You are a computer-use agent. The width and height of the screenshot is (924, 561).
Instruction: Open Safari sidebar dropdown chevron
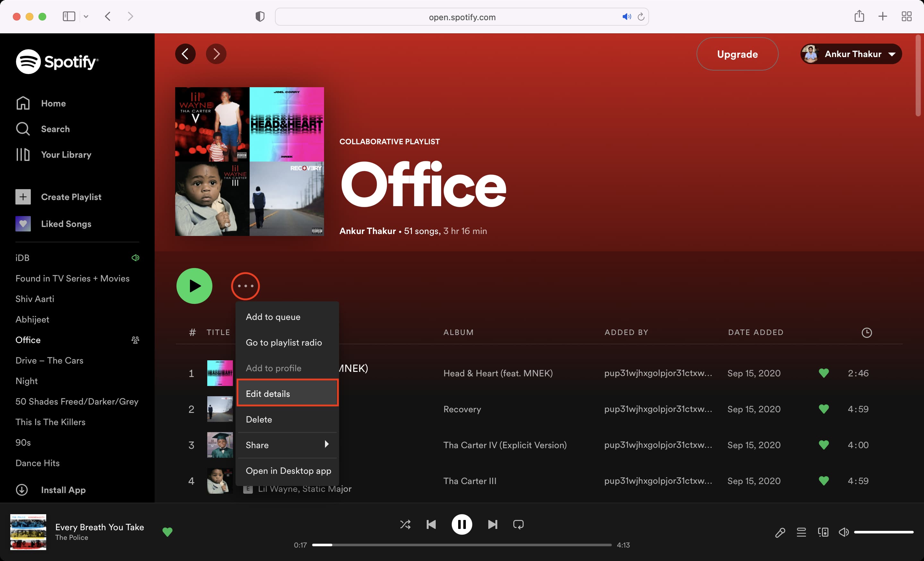[86, 16]
